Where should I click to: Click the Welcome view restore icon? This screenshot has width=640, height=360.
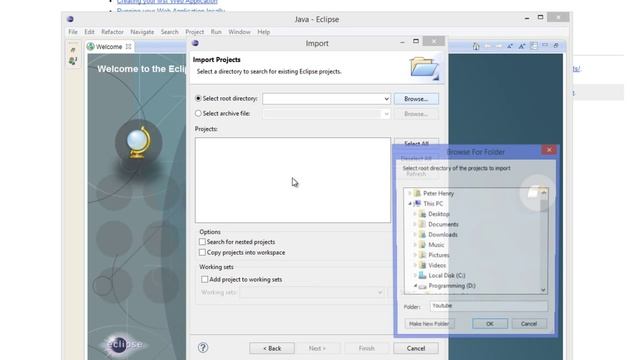tap(556, 45)
